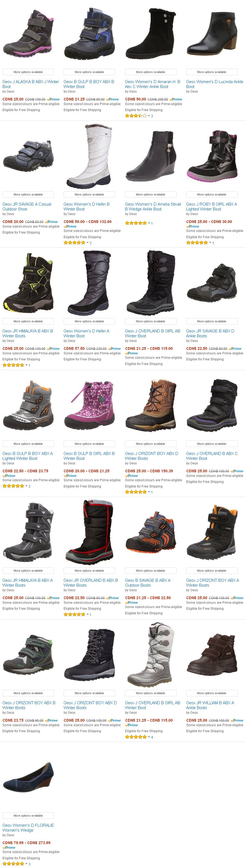Click star rating with 4 reviews for OVERLAND GIRL

[136, 737]
